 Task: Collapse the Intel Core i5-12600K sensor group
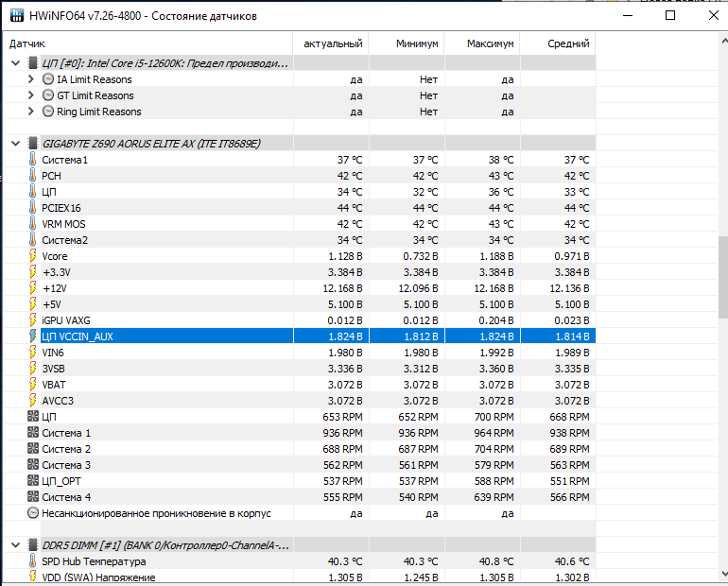[x=16, y=63]
